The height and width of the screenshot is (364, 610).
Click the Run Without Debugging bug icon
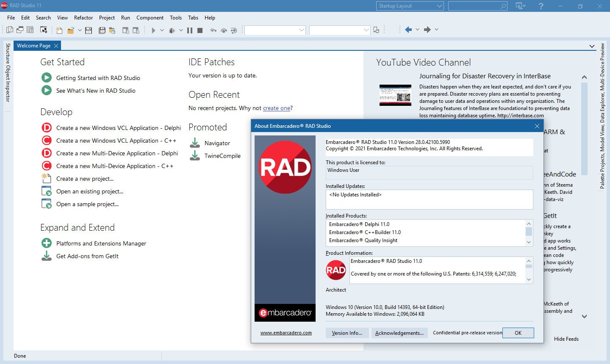coord(172,30)
